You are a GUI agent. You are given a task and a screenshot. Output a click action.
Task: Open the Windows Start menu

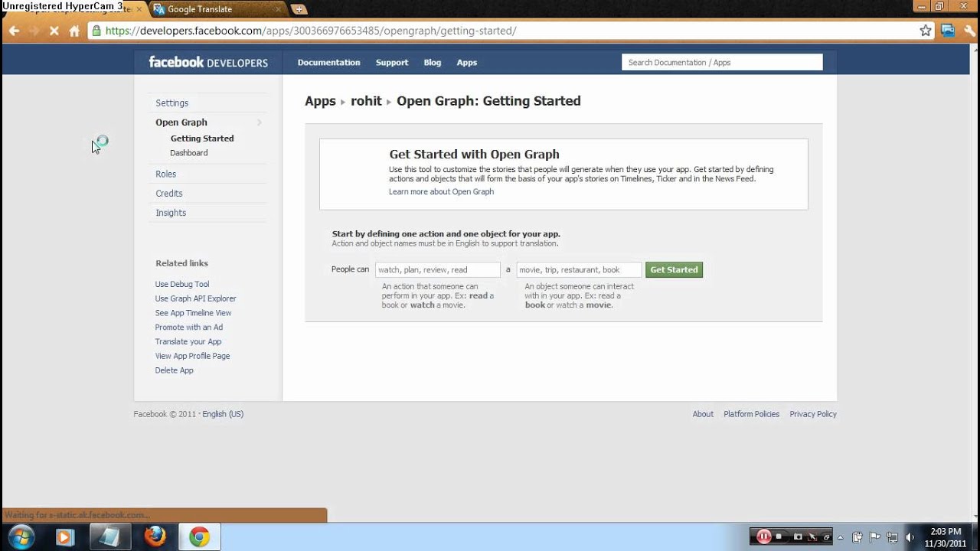[x=20, y=536]
